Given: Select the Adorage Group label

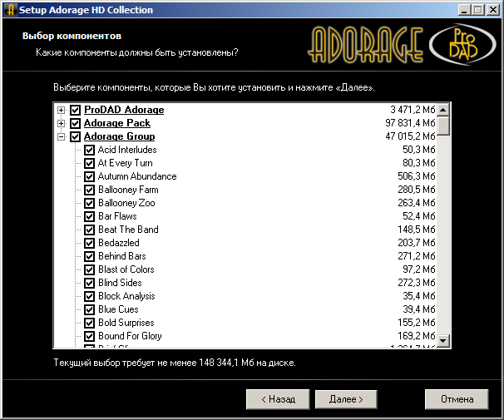Looking at the screenshot, I should [119, 136].
